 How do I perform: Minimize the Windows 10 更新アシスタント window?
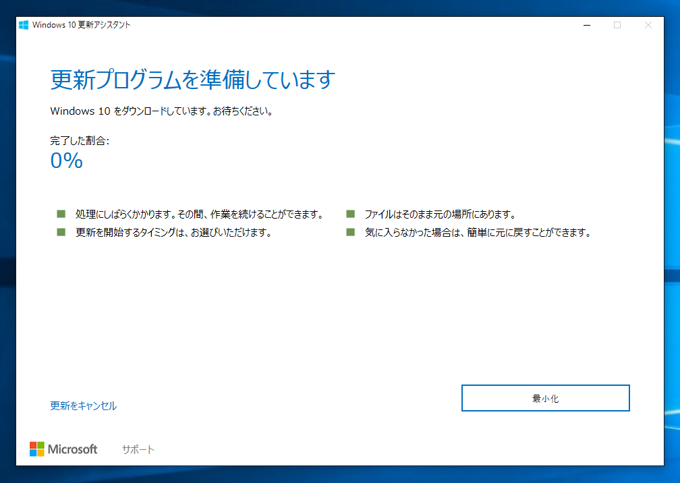tap(587, 25)
